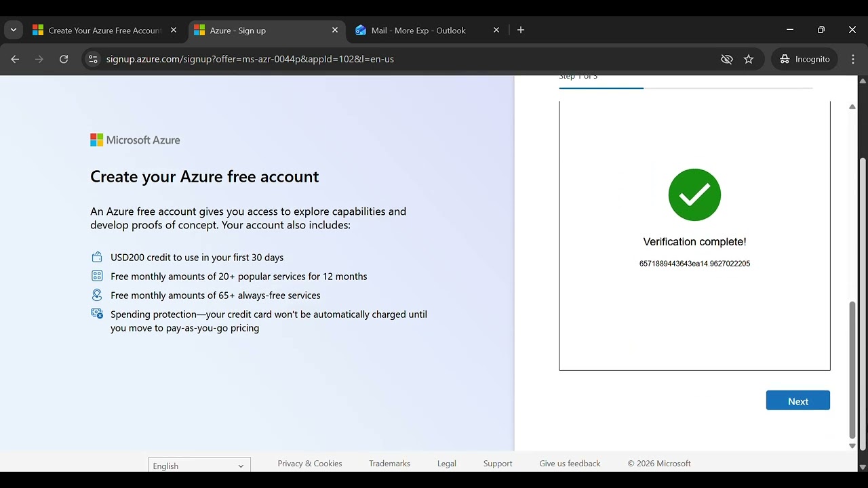Screen dimensions: 868x488
Task: Go forward to next page
Action: pyautogui.click(x=39, y=59)
